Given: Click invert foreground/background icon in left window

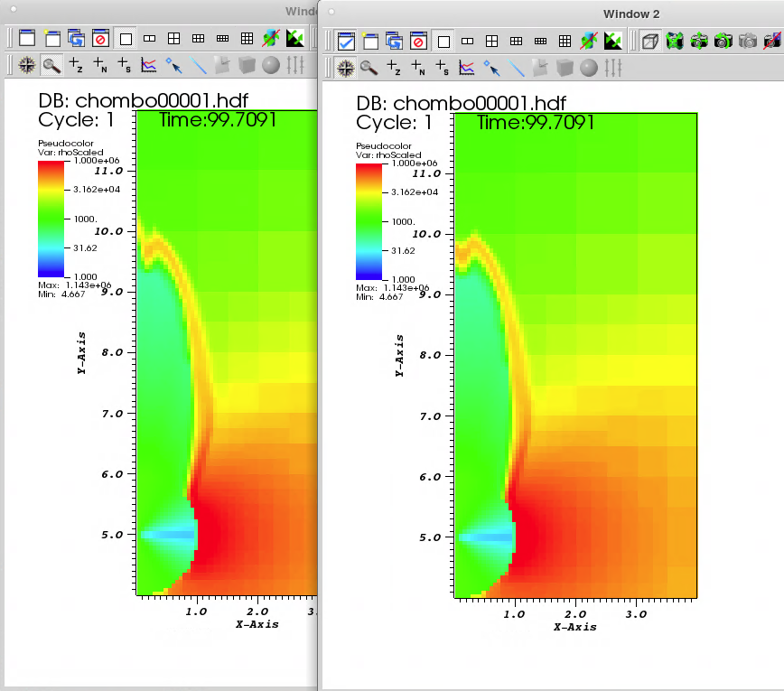Looking at the screenshot, I should (295, 38).
